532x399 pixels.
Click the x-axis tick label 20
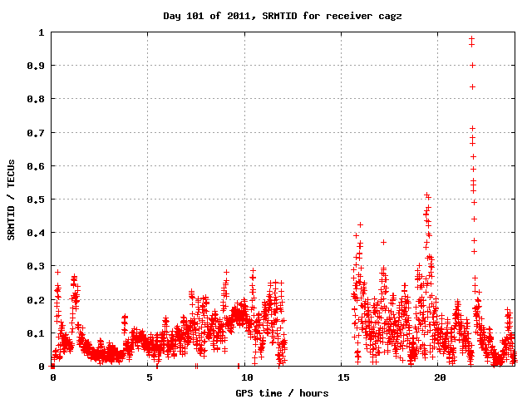click(441, 377)
